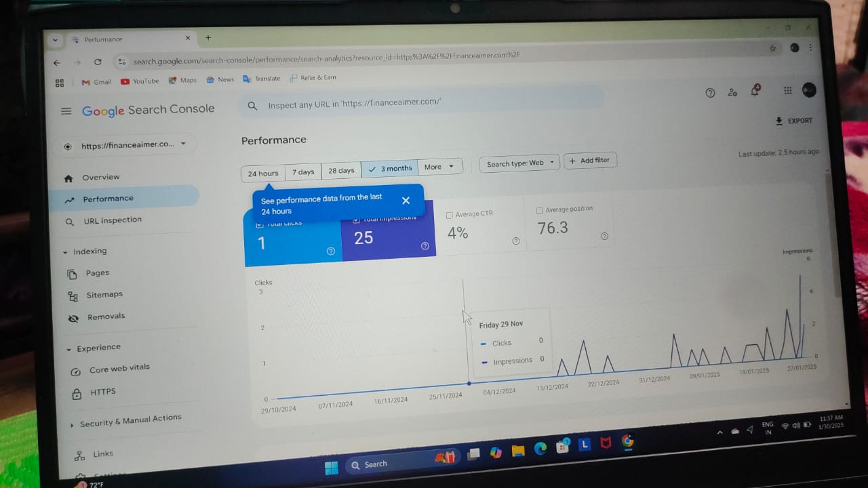
Task: Toggle Total clicks metric checkbox
Action: click(260, 224)
